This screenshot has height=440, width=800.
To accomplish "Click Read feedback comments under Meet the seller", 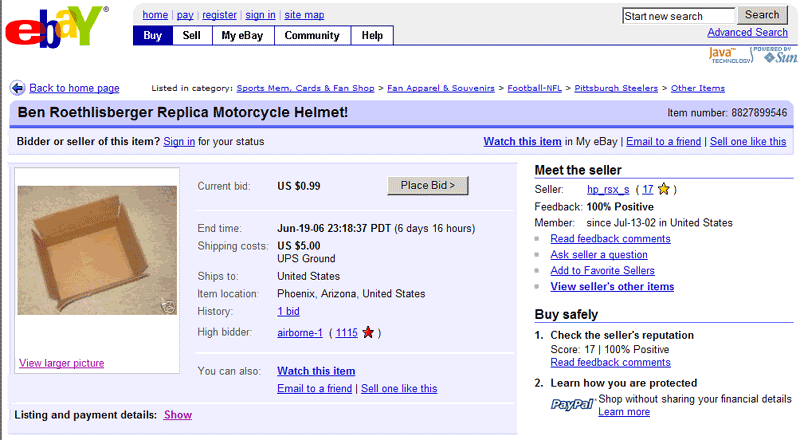I will click(610, 239).
